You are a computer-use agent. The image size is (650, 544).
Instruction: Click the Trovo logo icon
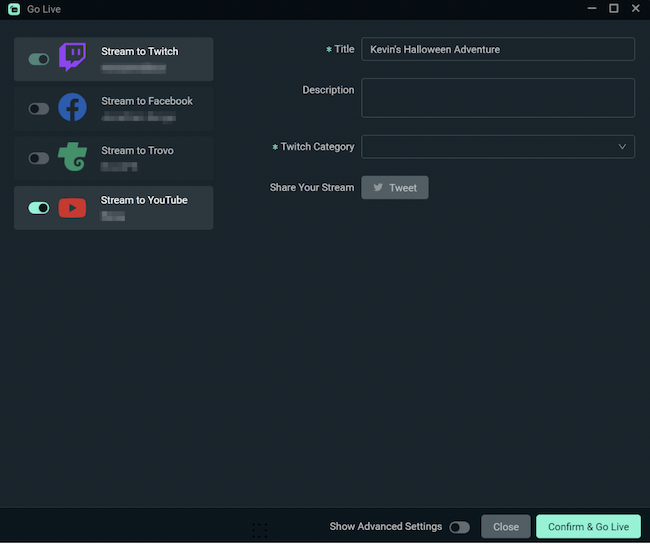pos(73,157)
